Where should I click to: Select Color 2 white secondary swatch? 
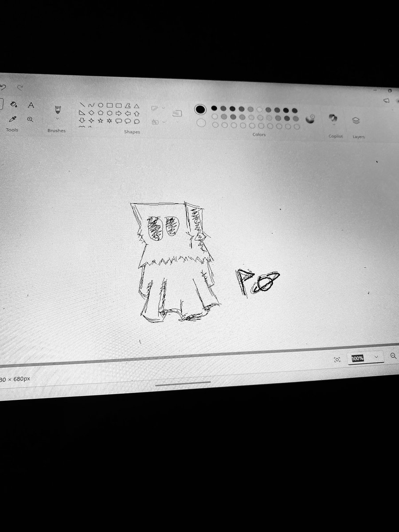click(x=201, y=123)
